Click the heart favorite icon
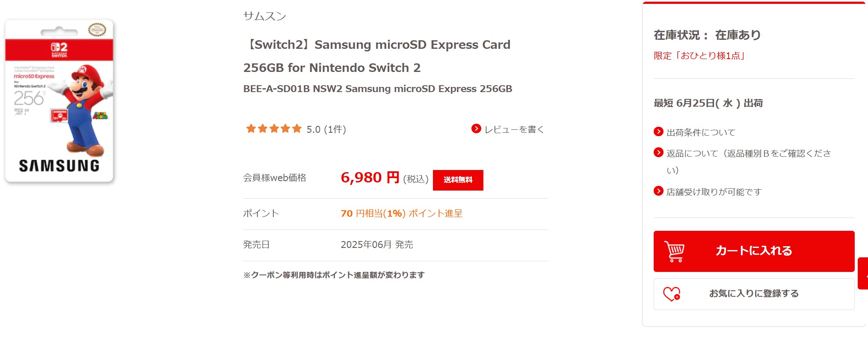The width and height of the screenshot is (868, 337). [x=671, y=294]
